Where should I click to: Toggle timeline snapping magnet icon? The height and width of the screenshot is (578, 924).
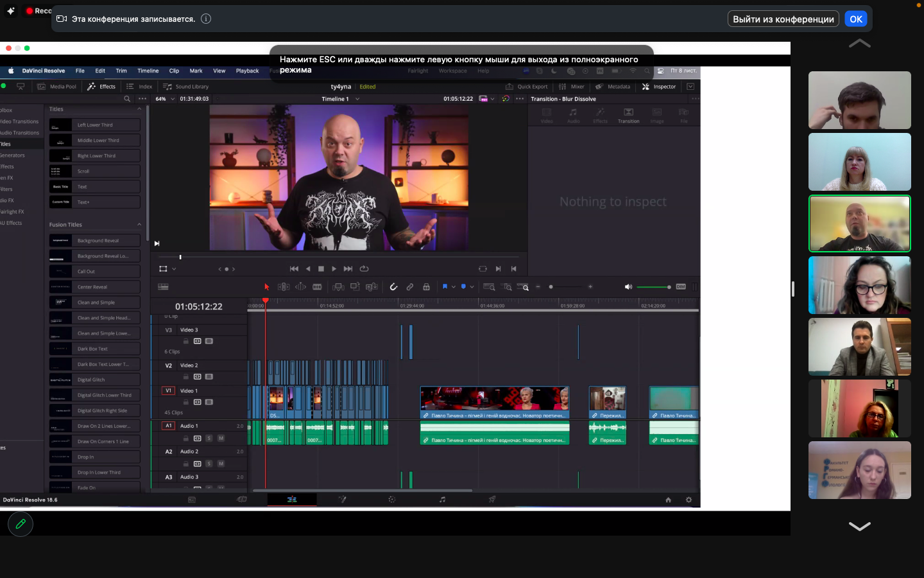pyautogui.click(x=393, y=287)
